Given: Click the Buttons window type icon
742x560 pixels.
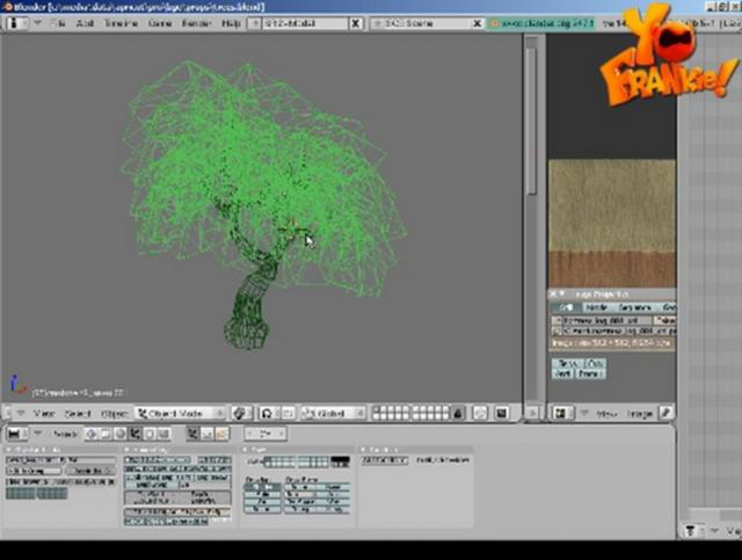Looking at the screenshot, I should [x=14, y=434].
